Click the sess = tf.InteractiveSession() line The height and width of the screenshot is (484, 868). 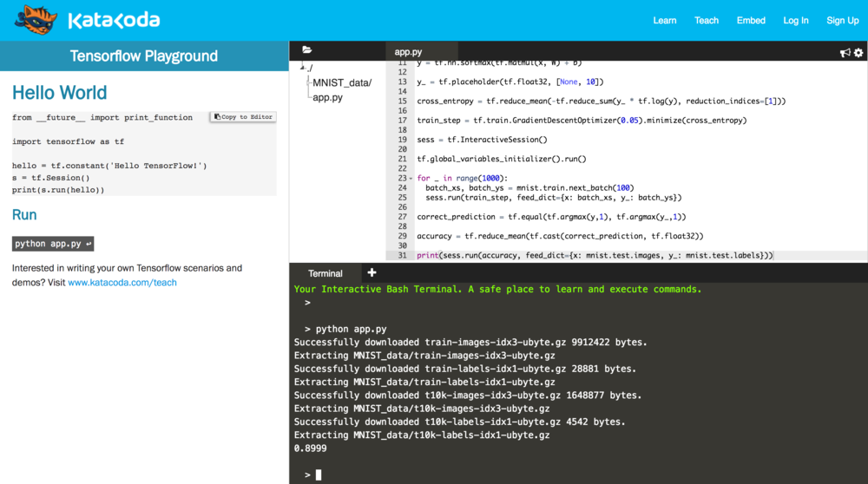point(482,140)
